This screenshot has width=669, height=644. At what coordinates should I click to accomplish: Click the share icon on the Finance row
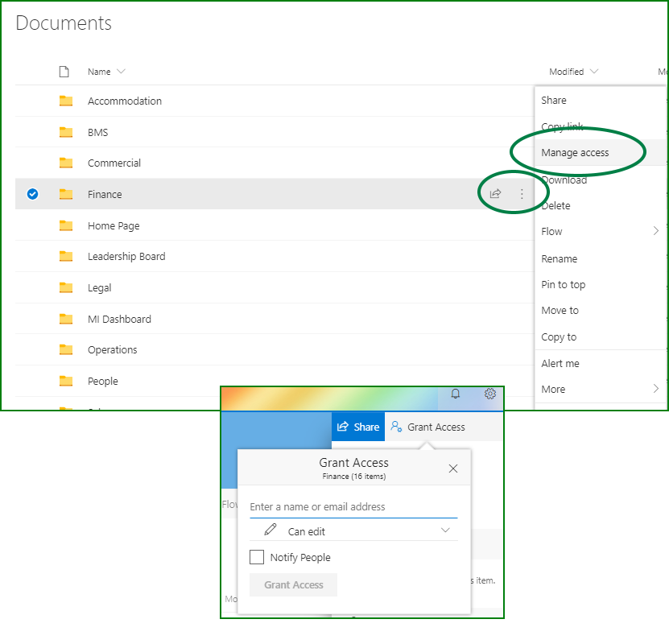coord(495,194)
